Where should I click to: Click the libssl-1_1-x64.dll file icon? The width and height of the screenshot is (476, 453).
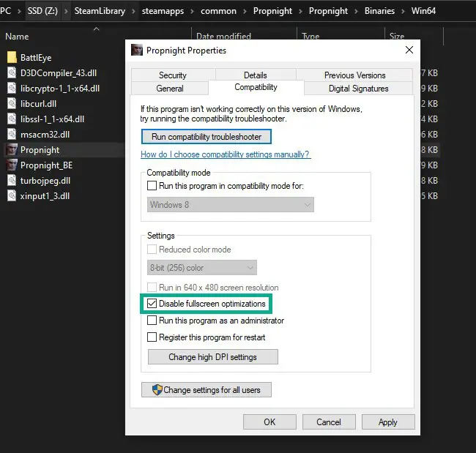click(12, 119)
